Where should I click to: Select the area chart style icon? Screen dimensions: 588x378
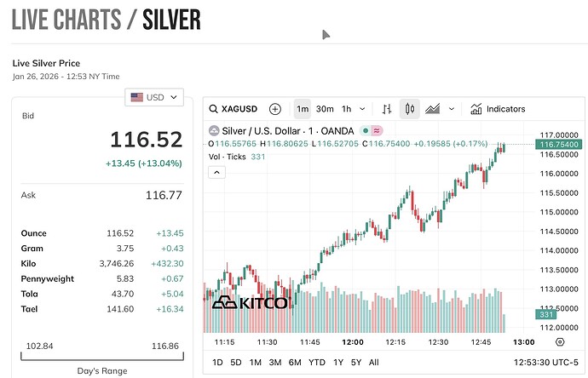point(433,109)
